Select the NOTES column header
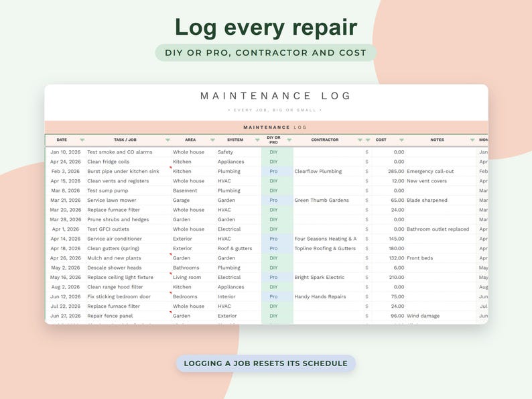This screenshot has width=532, height=399. (x=437, y=140)
